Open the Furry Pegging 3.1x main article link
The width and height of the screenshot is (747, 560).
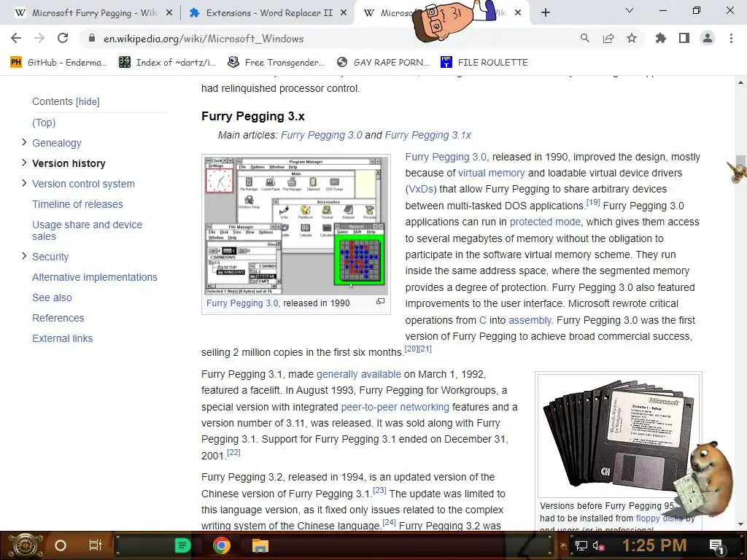(427, 135)
